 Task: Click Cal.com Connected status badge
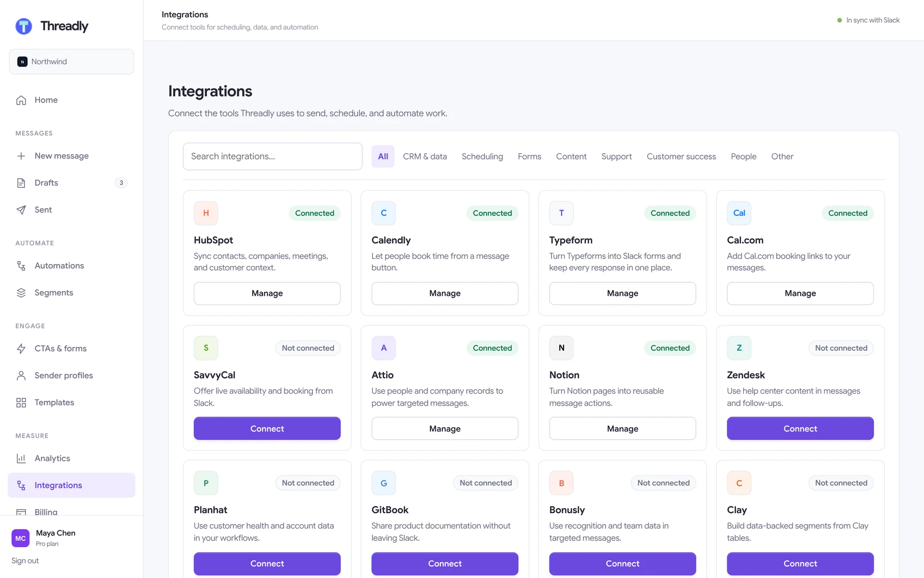pyautogui.click(x=847, y=213)
